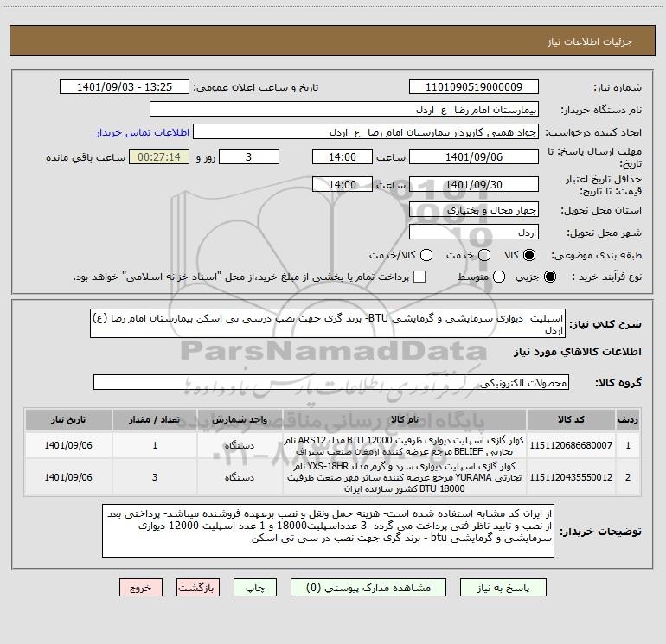Click the remaining time field 00:27:14
Viewport: 666px width, 644px height.
tap(159, 156)
